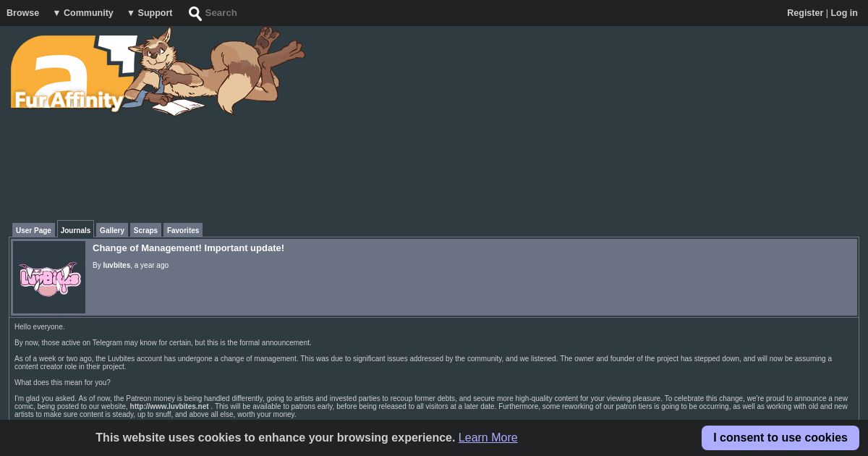
Task: Open the Learn More cookies link
Action: pyautogui.click(x=488, y=437)
